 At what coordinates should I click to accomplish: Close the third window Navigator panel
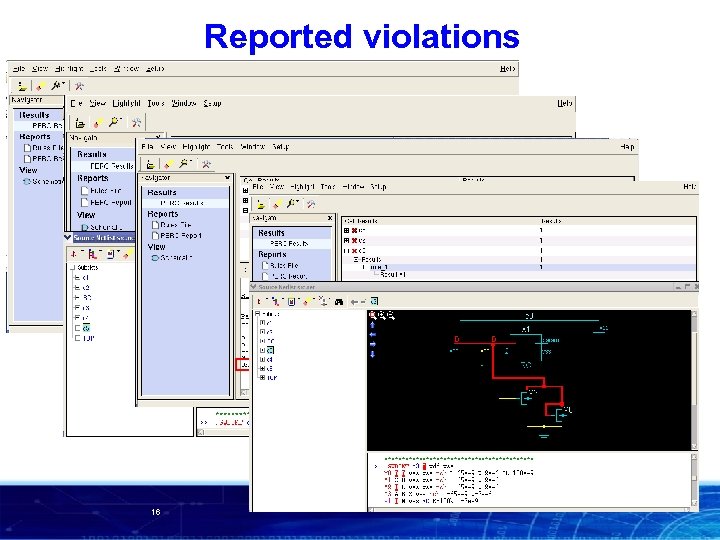click(227, 178)
